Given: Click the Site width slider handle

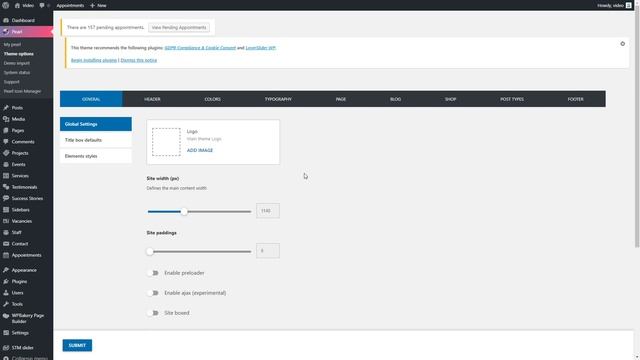Looking at the screenshot, I should pos(184,211).
